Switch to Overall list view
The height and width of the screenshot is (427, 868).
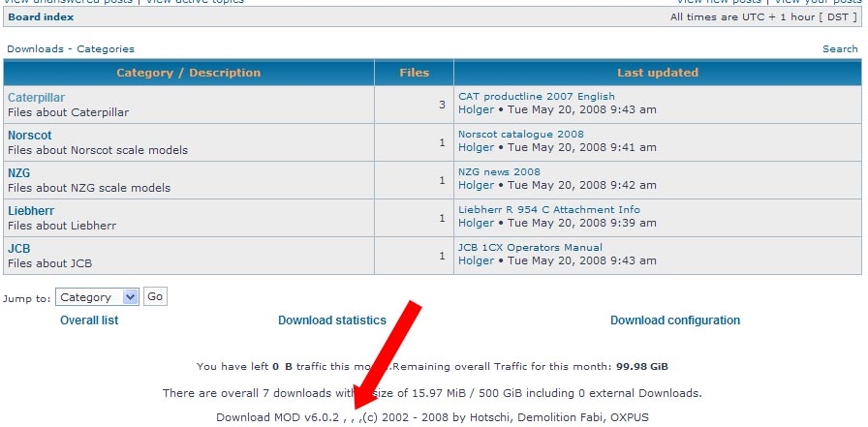tap(89, 320)
